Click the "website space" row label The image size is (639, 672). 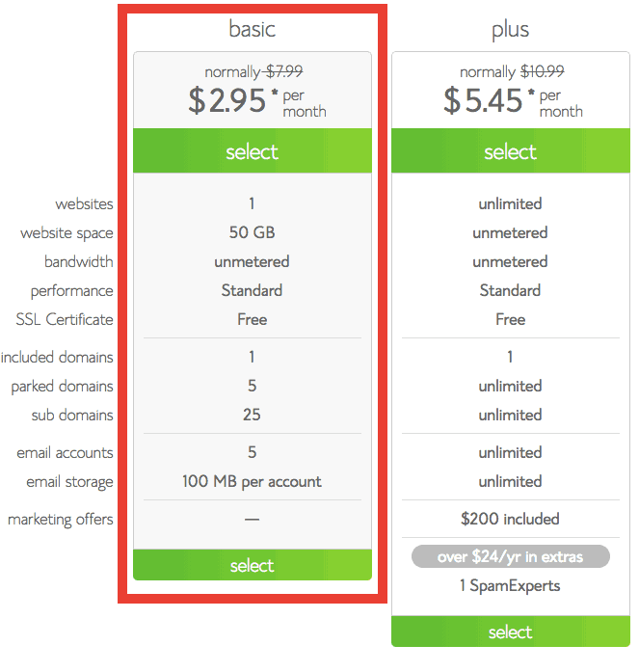[x=67, y=233]
